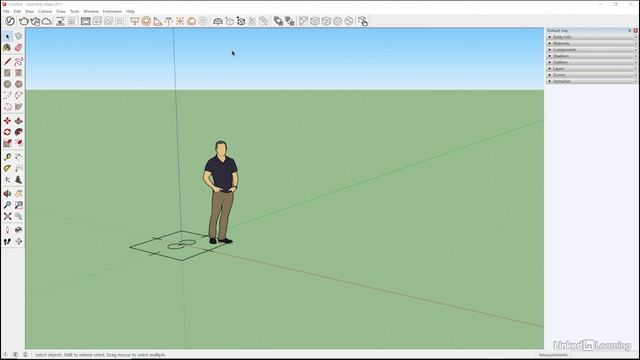Select the Section Plane tool

click(19, 242)
